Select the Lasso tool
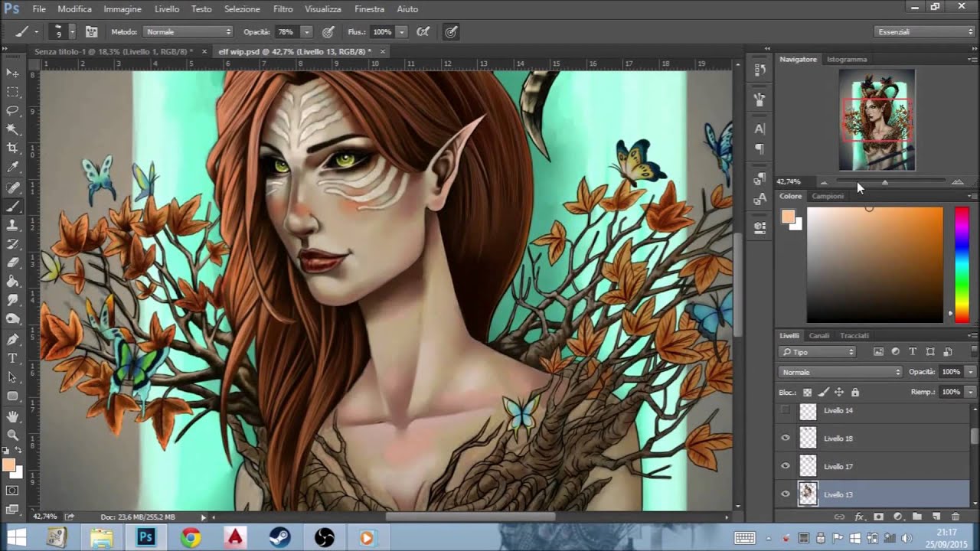The height and width of the screenshot is (551, 980). (12, 110)
